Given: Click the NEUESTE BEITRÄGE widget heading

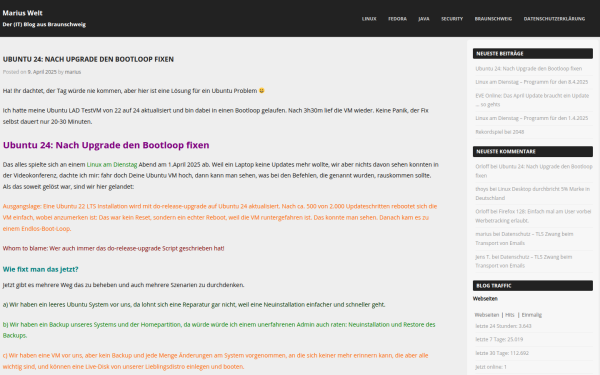Looking at the screenshot, I should (x=533, y=54).
